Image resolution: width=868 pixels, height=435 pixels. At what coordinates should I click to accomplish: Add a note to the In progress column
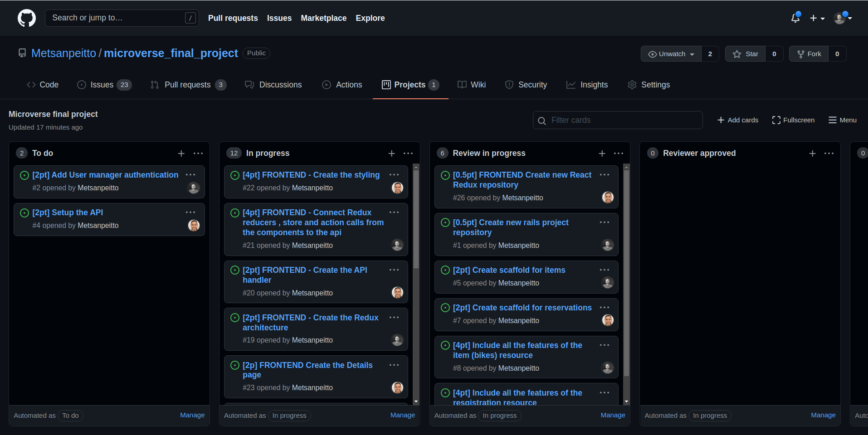(392, 154)
